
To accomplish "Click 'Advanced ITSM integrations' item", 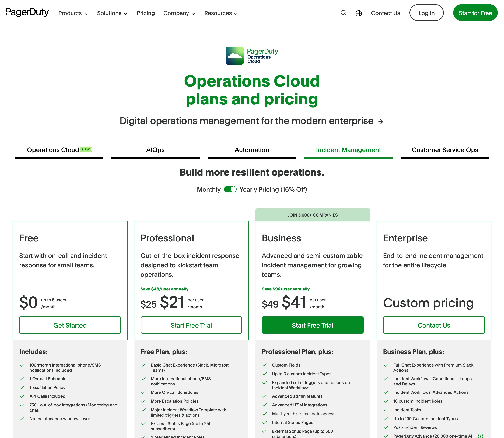I will [x=300, y=405].
